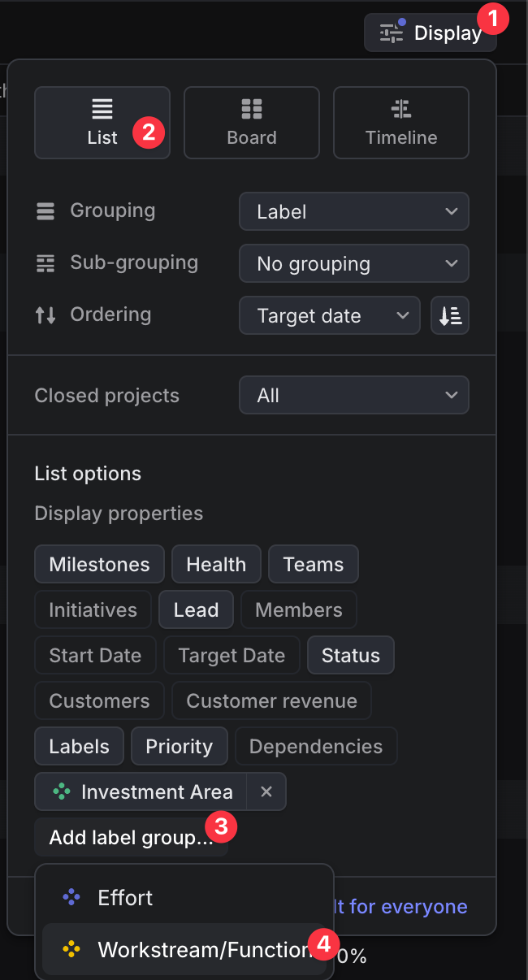This screenshot has width=528, height=980.
Task: Open the Ordering dropdown set to Target date
Action: tap(330, 316)
